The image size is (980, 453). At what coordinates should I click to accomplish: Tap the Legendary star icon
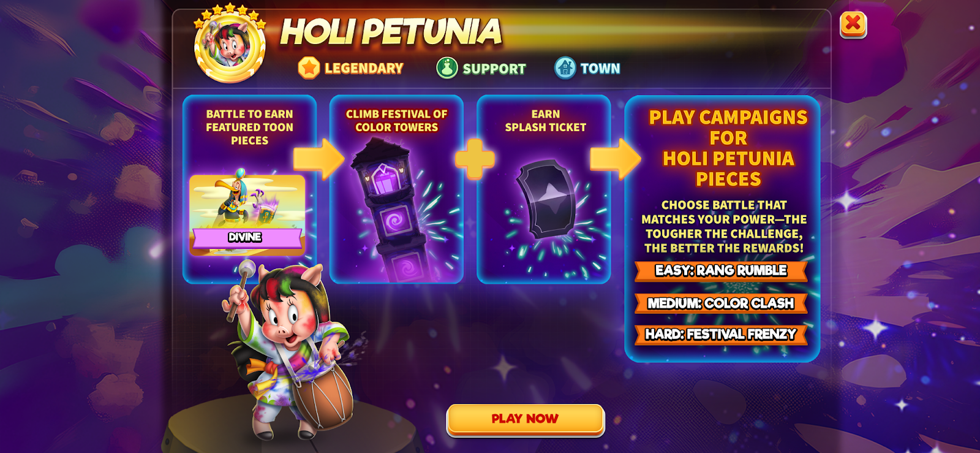309,68
